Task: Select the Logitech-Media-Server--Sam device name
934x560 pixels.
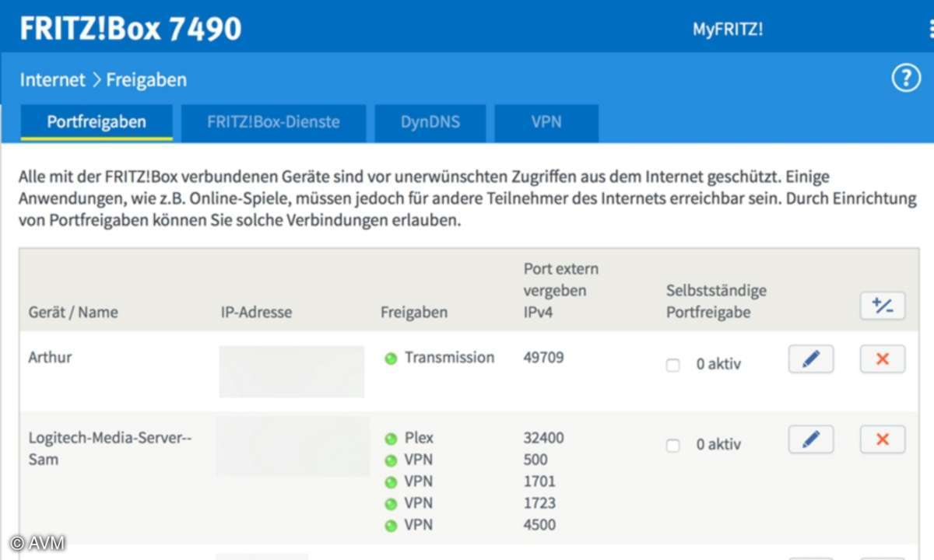Action: [x=110, y=449]
